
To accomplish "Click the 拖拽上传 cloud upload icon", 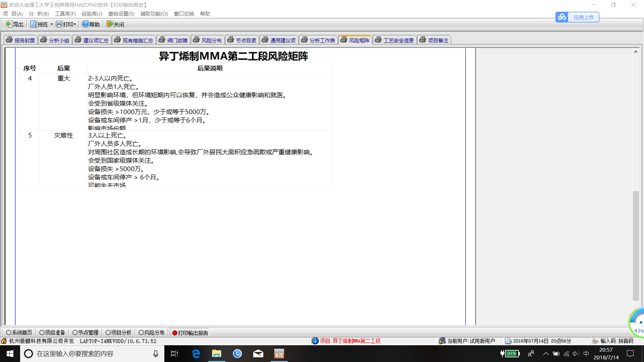I will point(562,17).
